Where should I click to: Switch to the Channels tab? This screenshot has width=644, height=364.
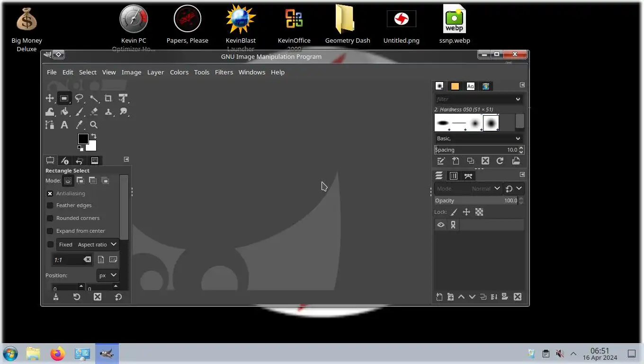pos(454,176)
